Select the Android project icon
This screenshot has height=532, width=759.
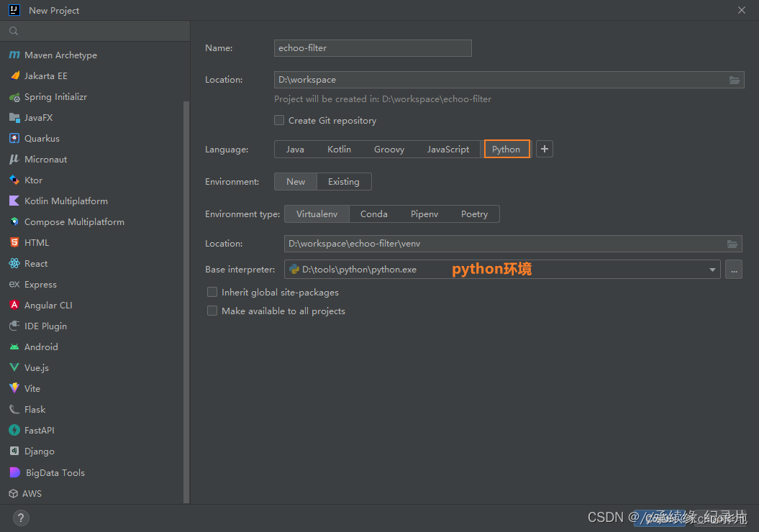click(14, 347)
